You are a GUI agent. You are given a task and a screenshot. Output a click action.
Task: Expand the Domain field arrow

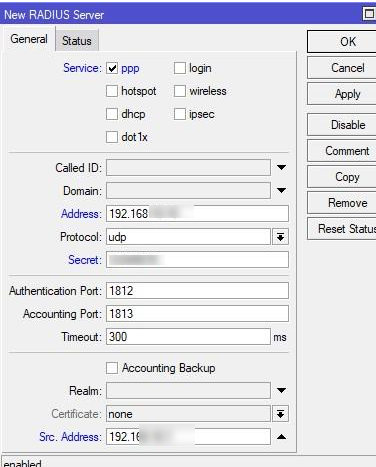(x=281, y=190)
